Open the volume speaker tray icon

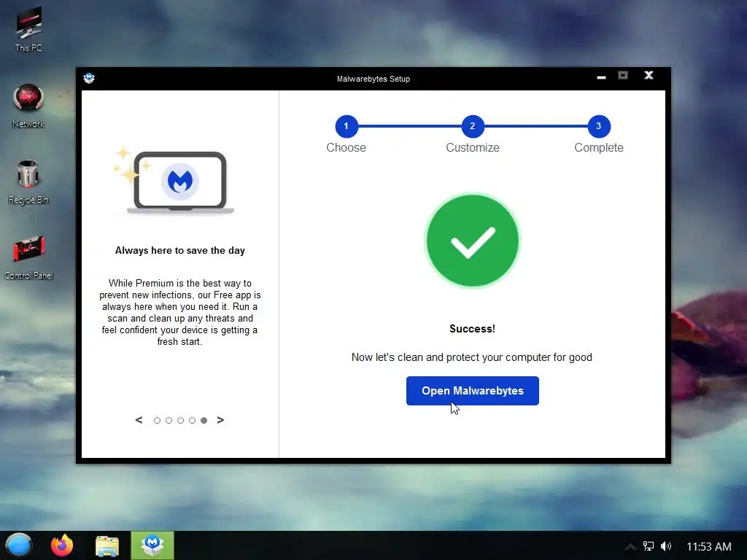666,546
